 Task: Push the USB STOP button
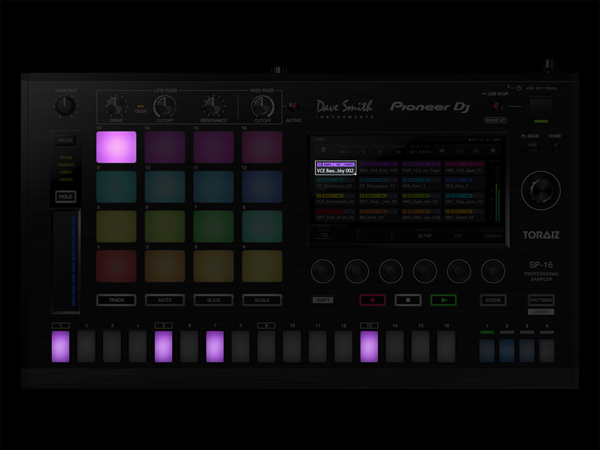tap(496, 105)
